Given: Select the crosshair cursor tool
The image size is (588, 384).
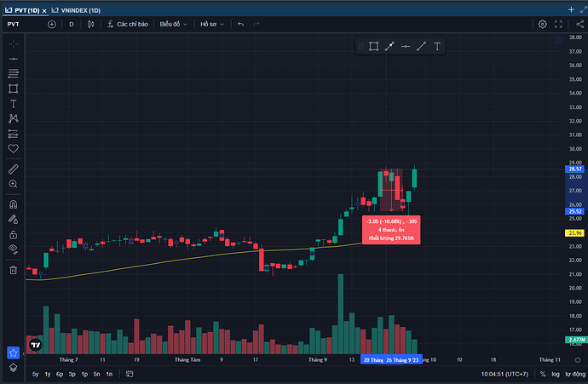Looking at the screenshot, I should point(13,43).
